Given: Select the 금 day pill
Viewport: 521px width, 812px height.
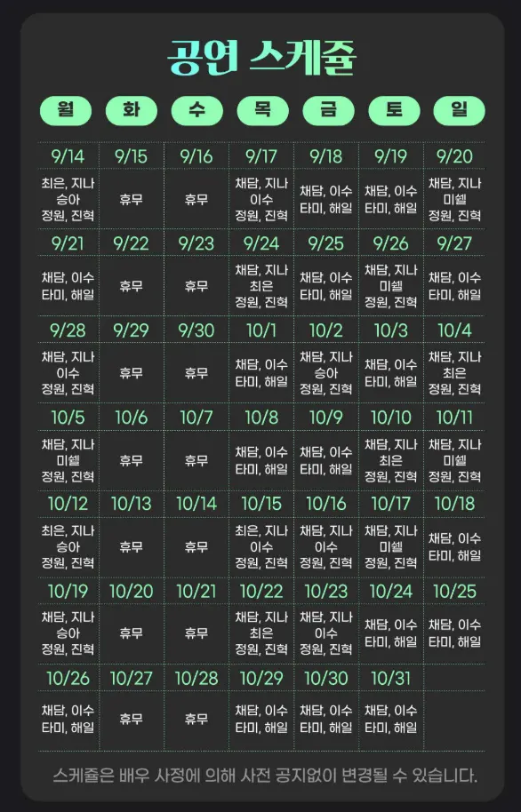Looking at the screenshot, I should click(x=328, y=110).
